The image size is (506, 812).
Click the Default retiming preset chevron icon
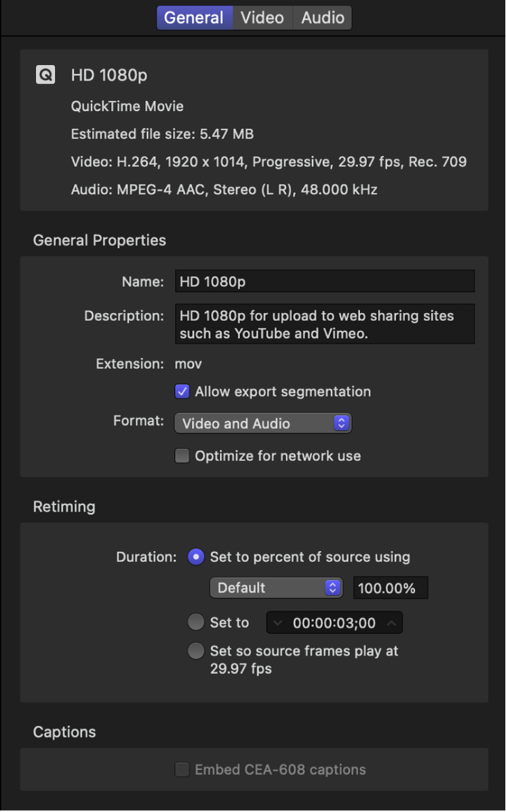[x=333, y=588]
